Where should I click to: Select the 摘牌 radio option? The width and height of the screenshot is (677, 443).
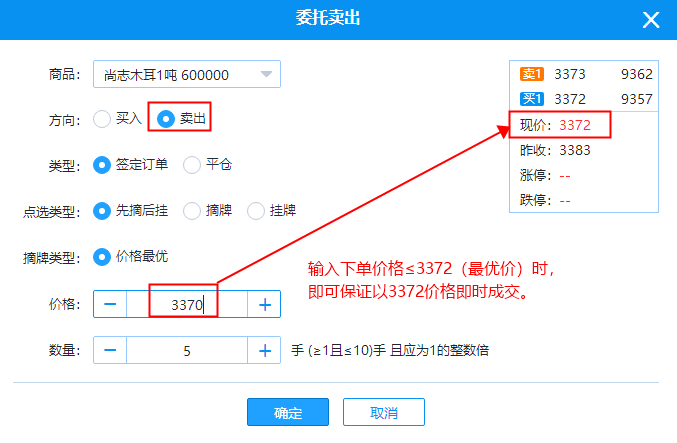pyautogui.click(x=192, y=211)
